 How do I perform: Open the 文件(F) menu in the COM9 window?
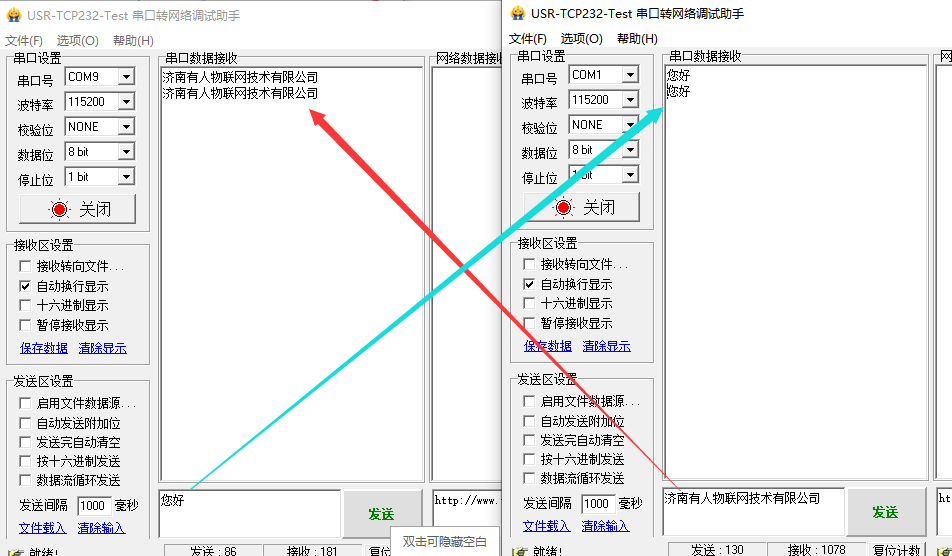click(24, 41)
